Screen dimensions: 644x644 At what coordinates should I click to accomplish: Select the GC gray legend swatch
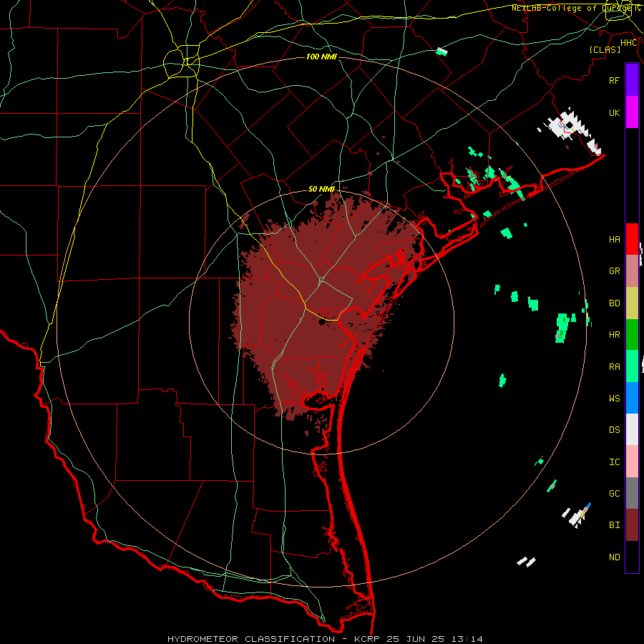[x=632, y=493]
